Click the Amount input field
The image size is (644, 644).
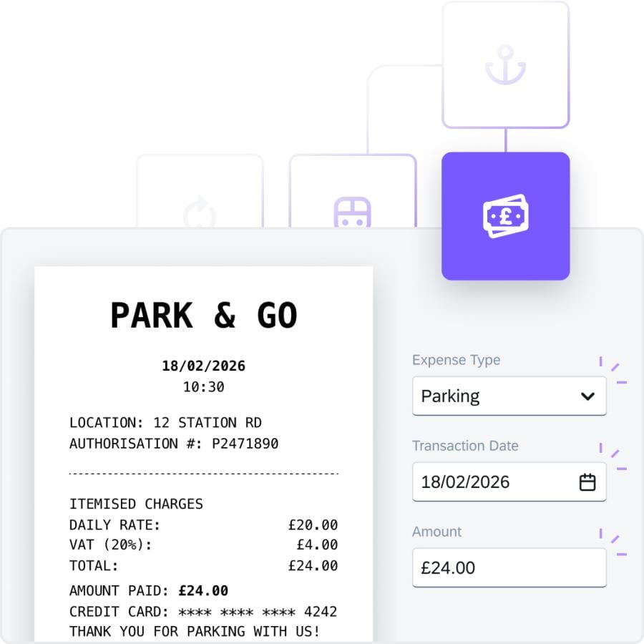click(509, 568)
